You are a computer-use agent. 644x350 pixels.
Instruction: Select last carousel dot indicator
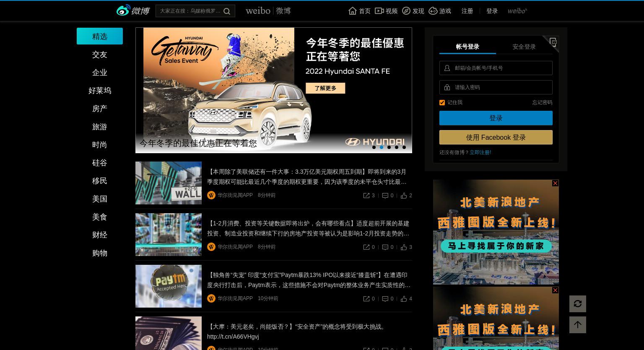coord(404,147)
